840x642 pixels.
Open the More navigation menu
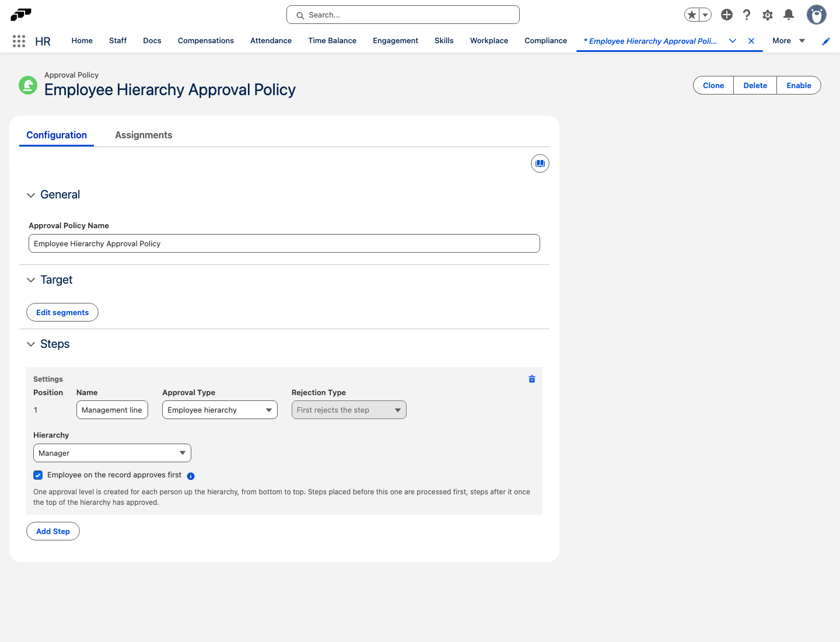click(x=789, y=41)
